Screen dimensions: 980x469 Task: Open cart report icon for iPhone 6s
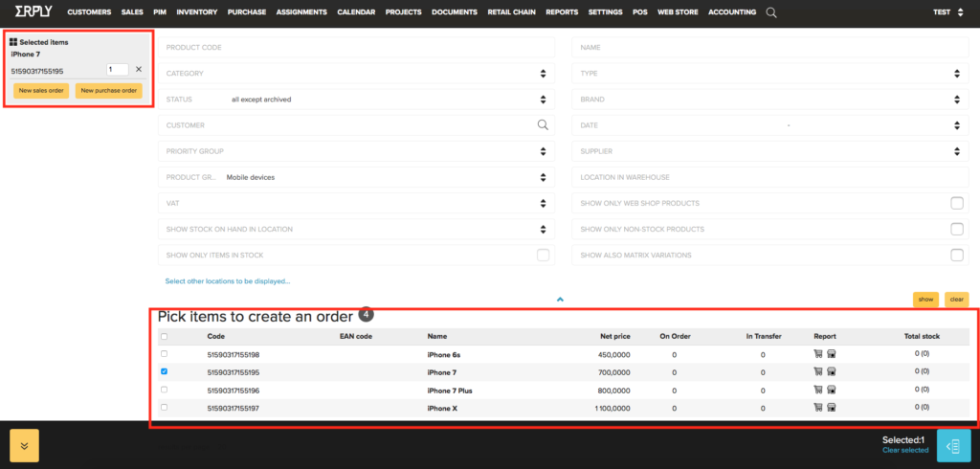pos(818,354)
